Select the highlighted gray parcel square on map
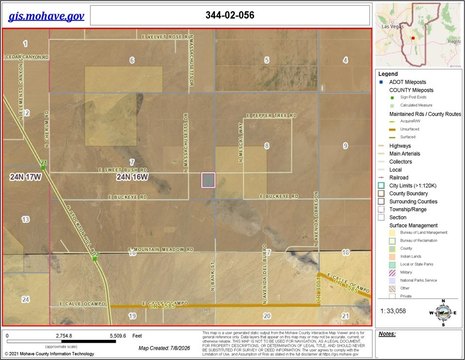465x360 pixels. 208,180
